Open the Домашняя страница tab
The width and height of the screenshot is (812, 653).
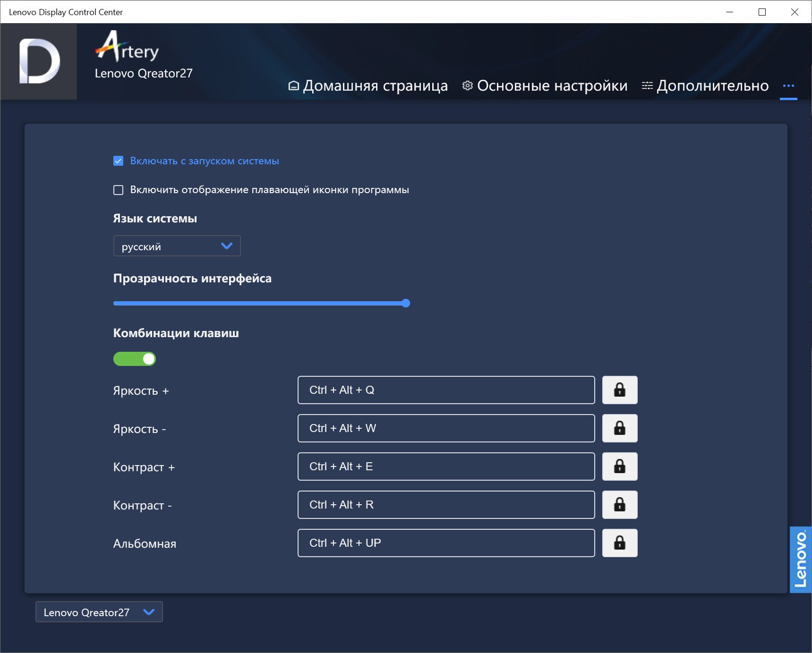(x=368, y=85)
